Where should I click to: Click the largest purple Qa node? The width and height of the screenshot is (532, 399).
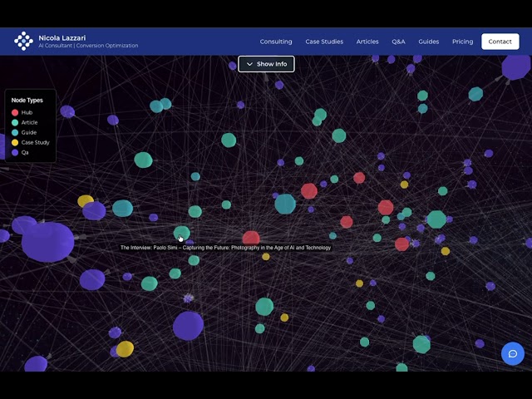tap(48, 242)
